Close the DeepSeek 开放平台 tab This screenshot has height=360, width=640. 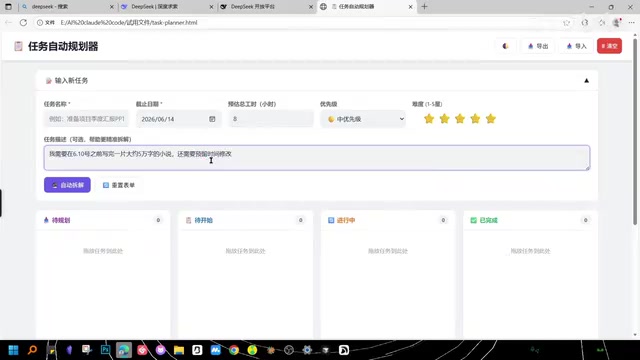311,7
